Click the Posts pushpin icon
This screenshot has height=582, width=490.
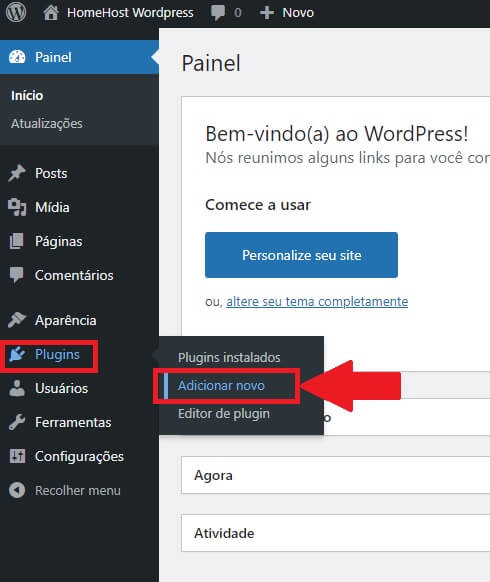click(x=17, y=173)
